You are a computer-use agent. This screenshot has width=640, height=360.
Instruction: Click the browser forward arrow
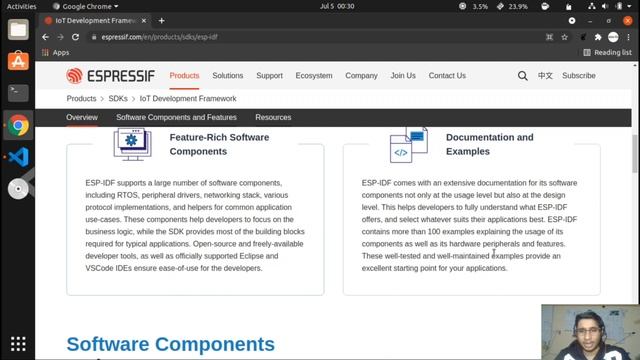click(60, 37)
